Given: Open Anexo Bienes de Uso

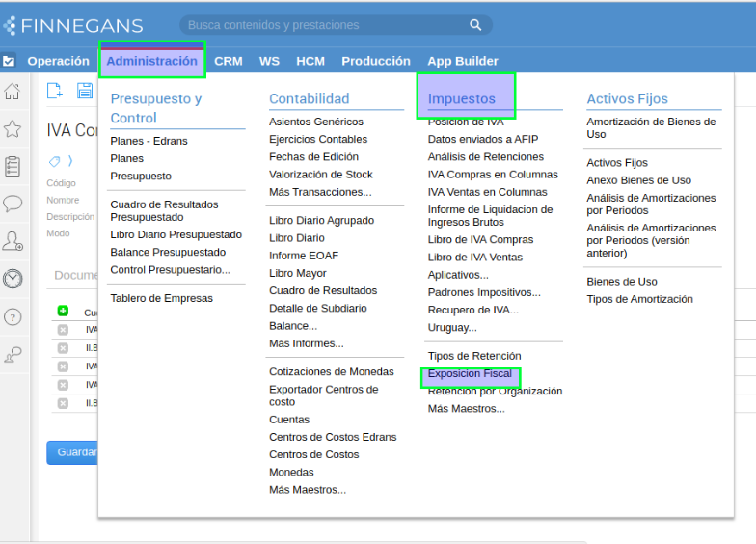Looking at the screenshot, I should pyautogui.click(x=638, y=180).
